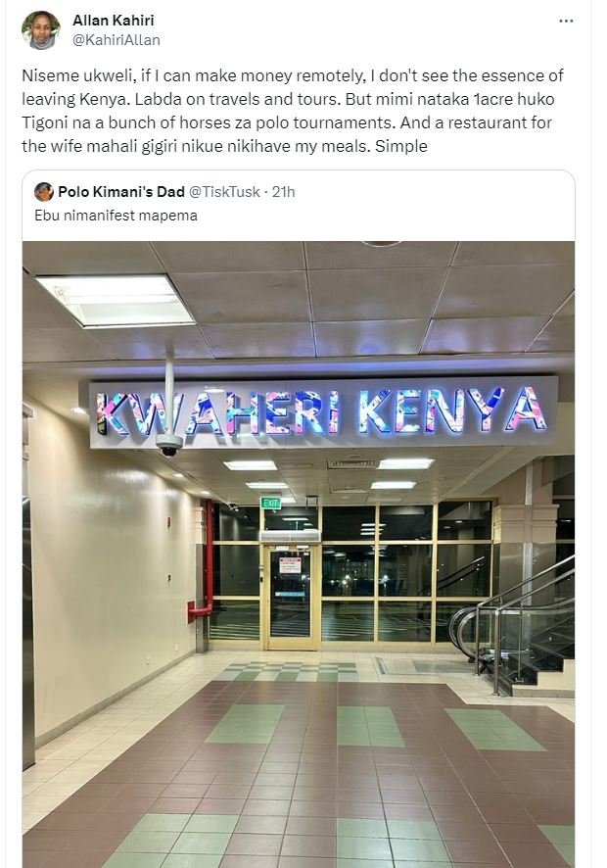Click the @KahiriAllan handle

[x=117, y=40]
